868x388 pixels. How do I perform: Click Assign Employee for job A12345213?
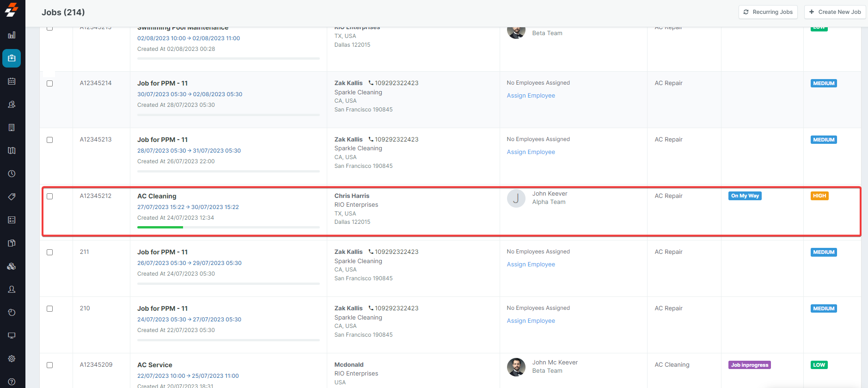531,152
